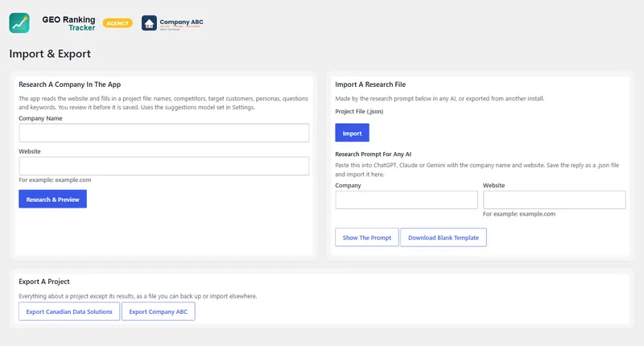The height and width of the screenshot is (346, 644).
Task: Click the Company ABC house logo icon
Action: [149, 23]
